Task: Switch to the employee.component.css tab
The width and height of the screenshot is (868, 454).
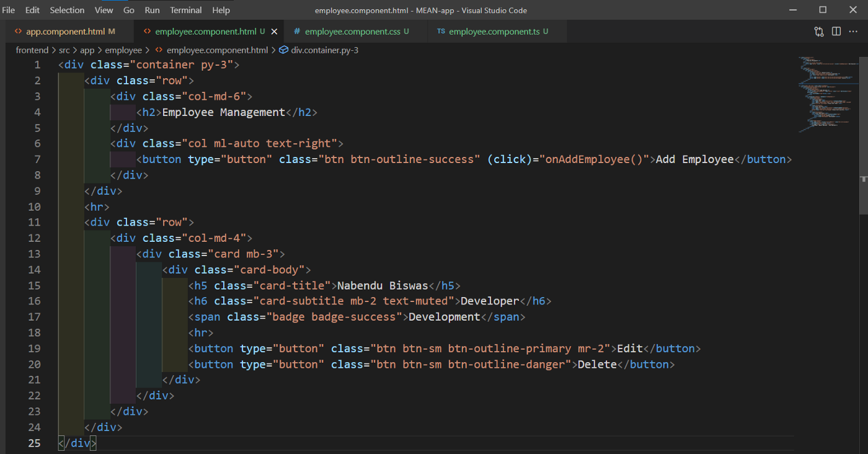Action: (x=356, y=32)
